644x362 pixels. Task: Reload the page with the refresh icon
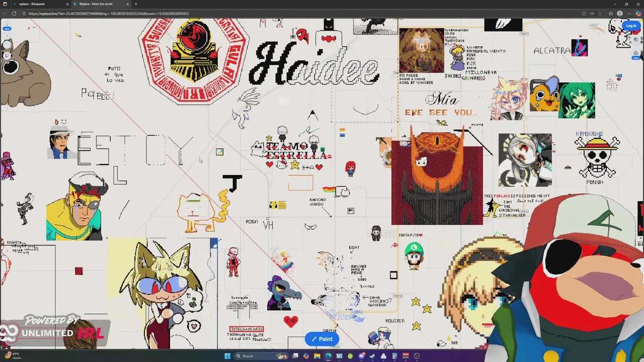(x=14, y=14)
